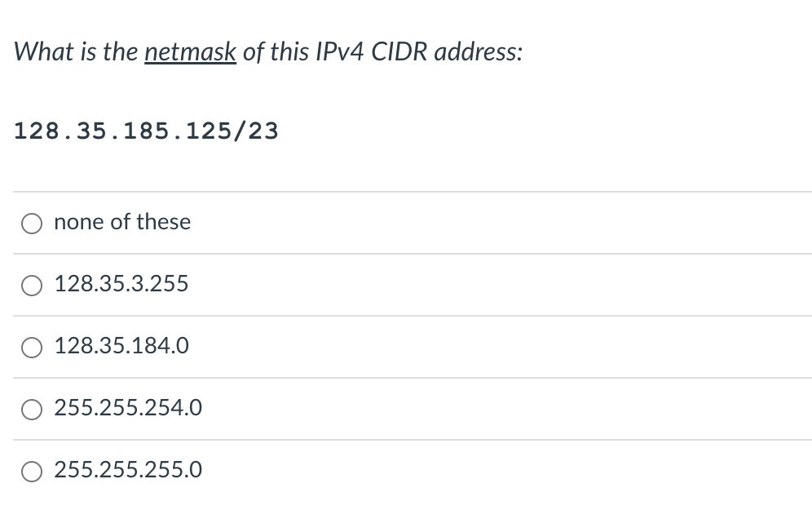Click the empty circle beside "none of these"
812x519 pixels.
pyautogui.click(x=31, y=222)
